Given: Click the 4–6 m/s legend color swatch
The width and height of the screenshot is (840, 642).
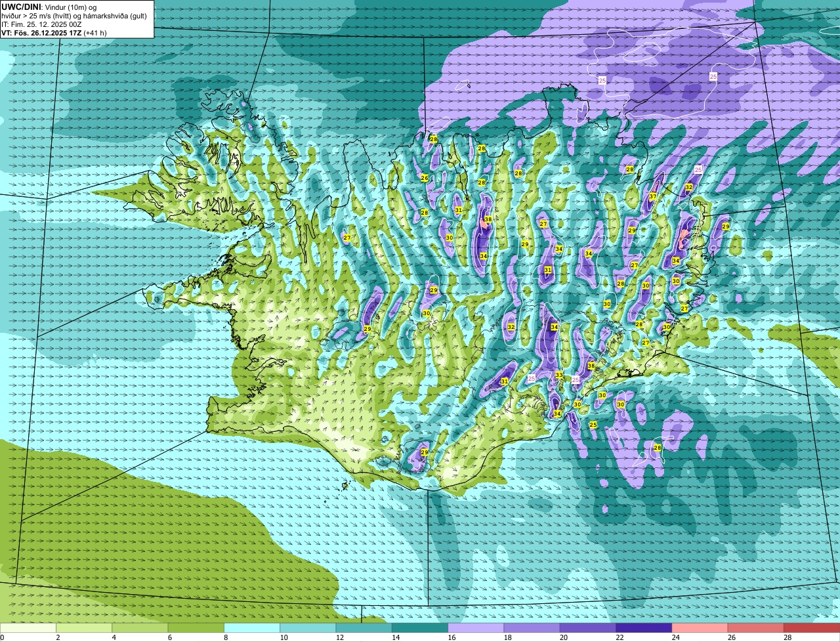Looking at the screenshot, I should pos(140,628).
